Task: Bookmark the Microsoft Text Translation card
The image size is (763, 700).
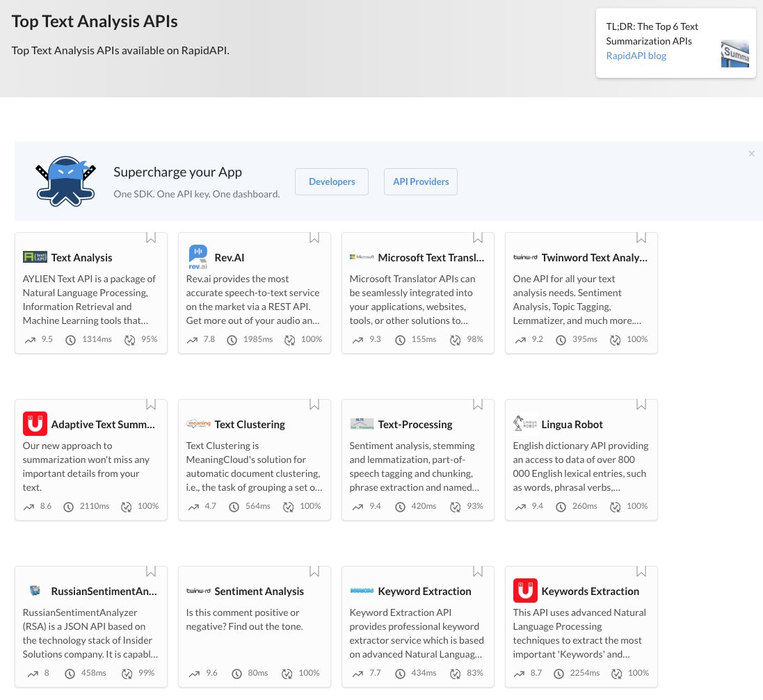Action: [478, 237]
